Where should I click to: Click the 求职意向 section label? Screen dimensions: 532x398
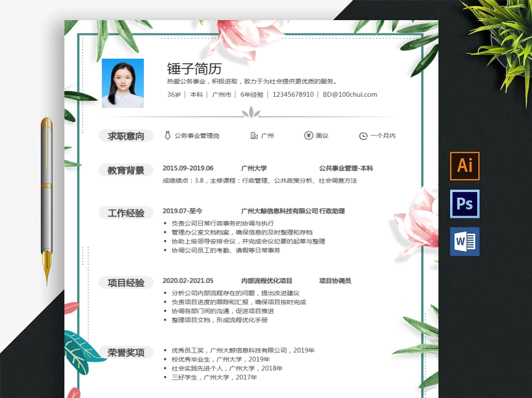click(126, 136)
